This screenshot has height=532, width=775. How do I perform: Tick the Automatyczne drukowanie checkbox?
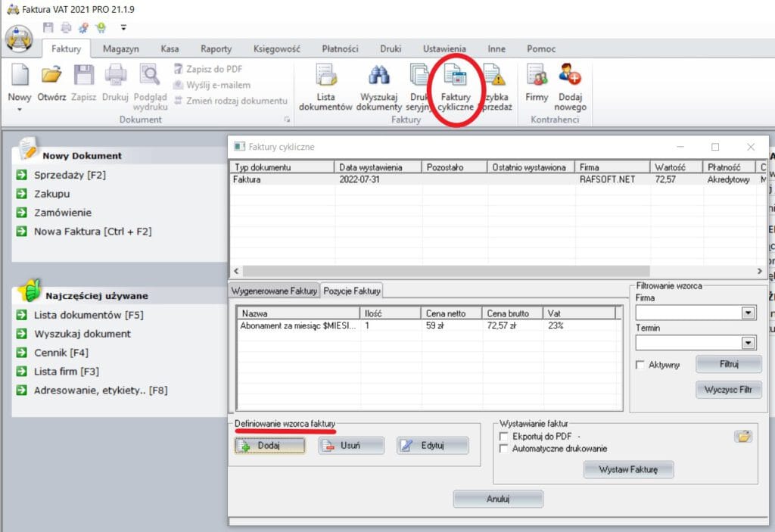[505, 449]
